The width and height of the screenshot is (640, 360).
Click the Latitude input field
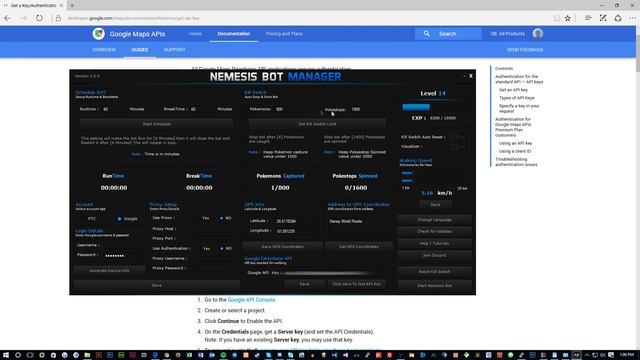(x=296, y=221)
